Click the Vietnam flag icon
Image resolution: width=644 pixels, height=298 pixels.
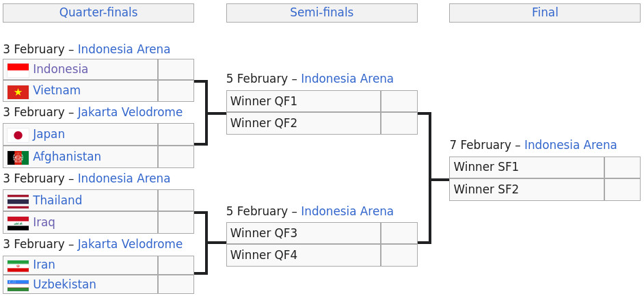point(18,91)
